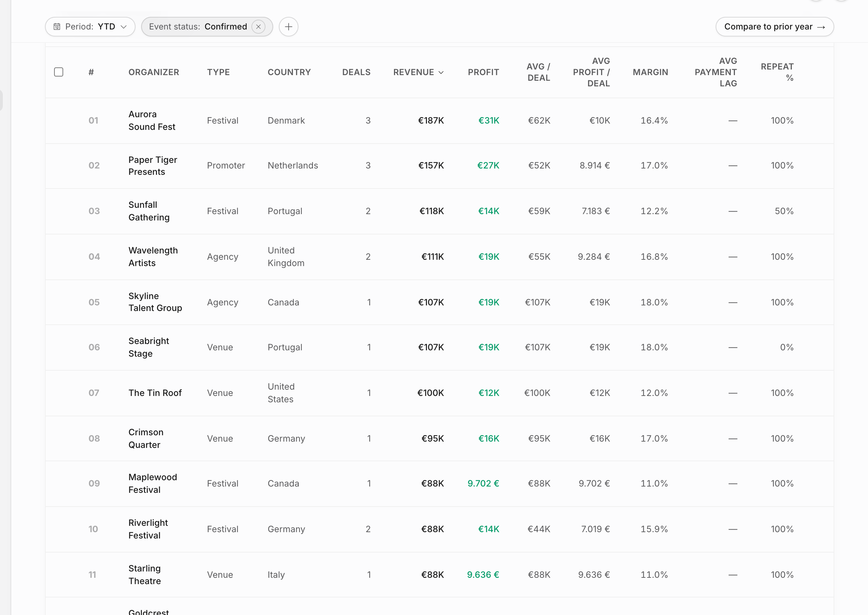Viewport: 868px width, 615px height.
Task: Open Compare to prior year
Action: (775, 27)
